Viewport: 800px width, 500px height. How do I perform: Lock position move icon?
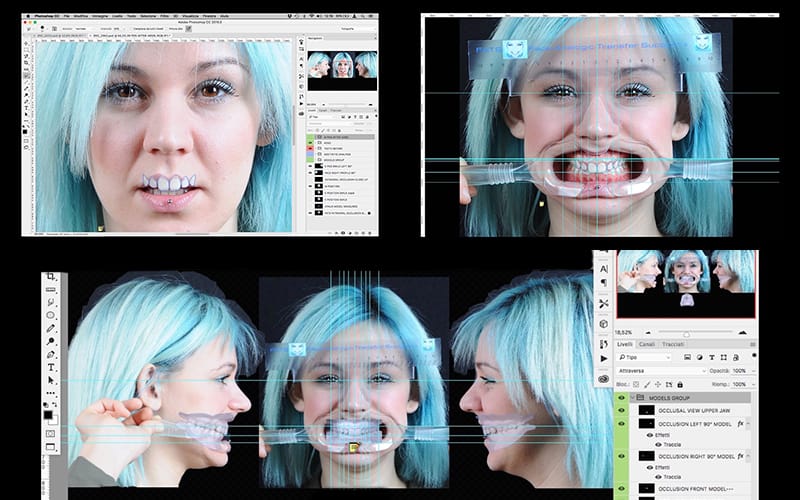(x=658, y=384)
